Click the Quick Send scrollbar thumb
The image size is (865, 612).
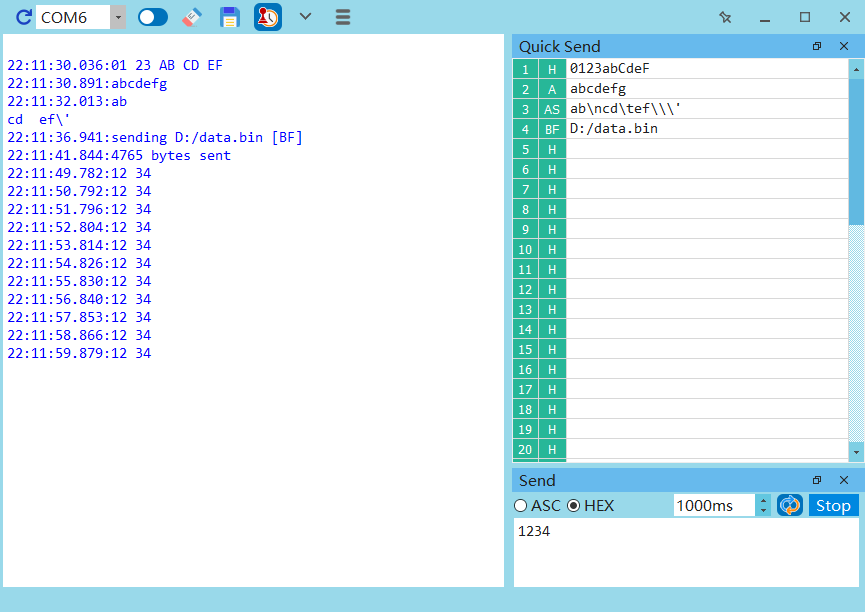856,151
